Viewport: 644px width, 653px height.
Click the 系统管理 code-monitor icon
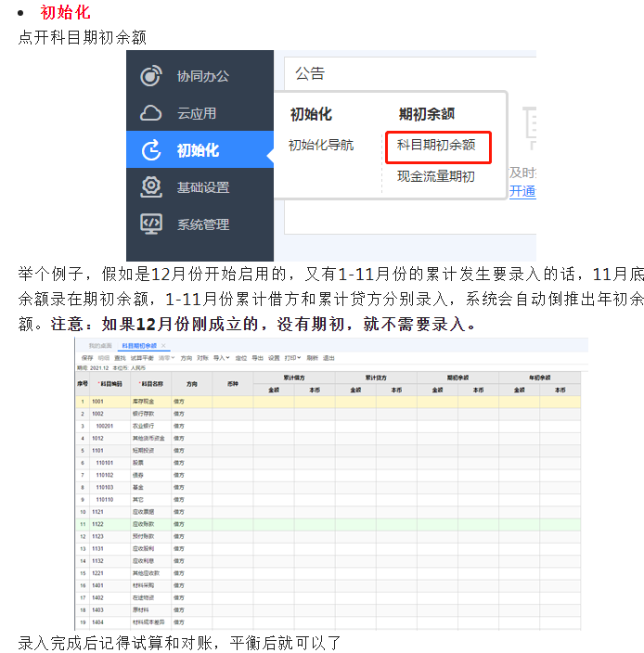pyautogui.click(x=151, y=224)
